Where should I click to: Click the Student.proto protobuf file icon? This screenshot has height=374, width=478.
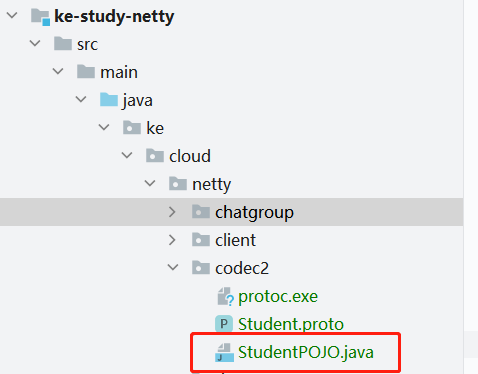click(224, 324)
